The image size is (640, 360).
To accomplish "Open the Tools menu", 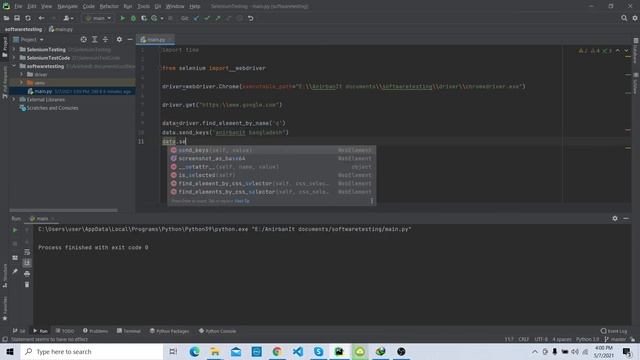I will point(143,7).
